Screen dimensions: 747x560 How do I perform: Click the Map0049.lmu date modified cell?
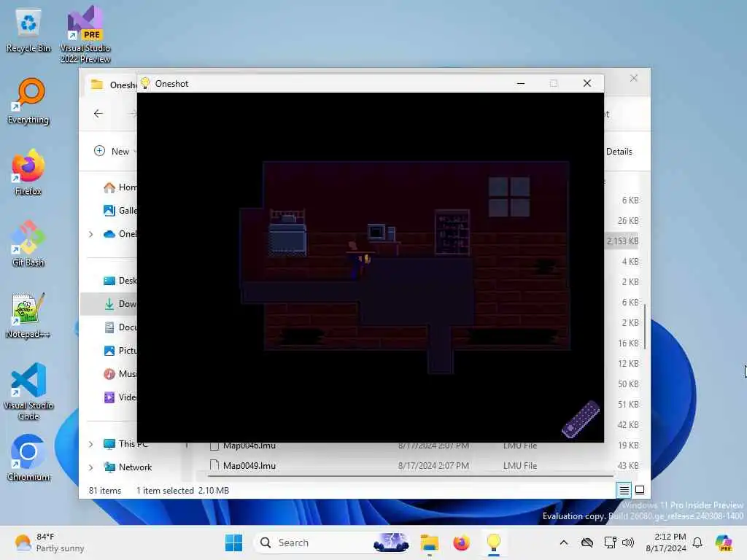[x=433, y=465]
